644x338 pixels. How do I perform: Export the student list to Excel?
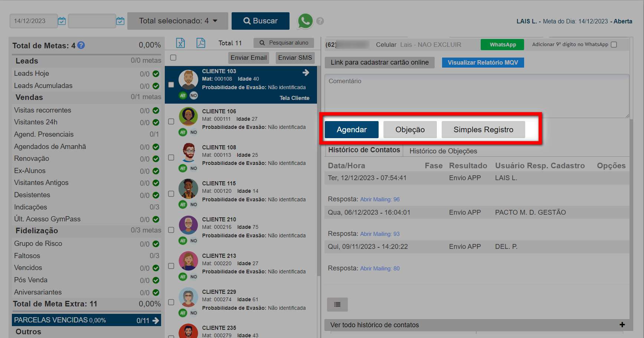point(180,43)
